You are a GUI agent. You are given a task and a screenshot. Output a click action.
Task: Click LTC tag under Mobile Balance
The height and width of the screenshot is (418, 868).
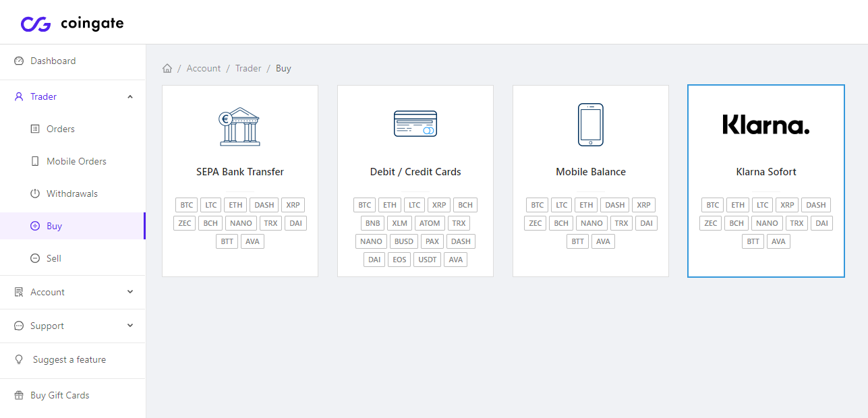click(x=562, y=205)
